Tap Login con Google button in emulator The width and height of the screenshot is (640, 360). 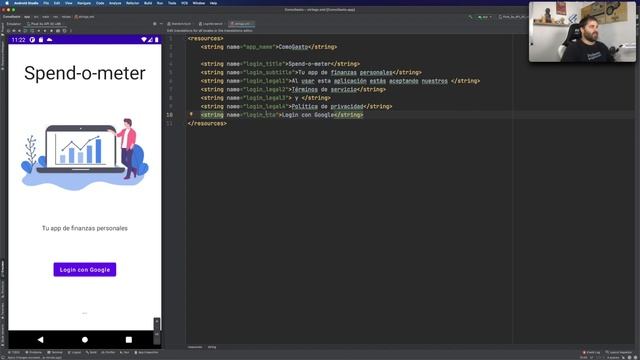(85, 269)
